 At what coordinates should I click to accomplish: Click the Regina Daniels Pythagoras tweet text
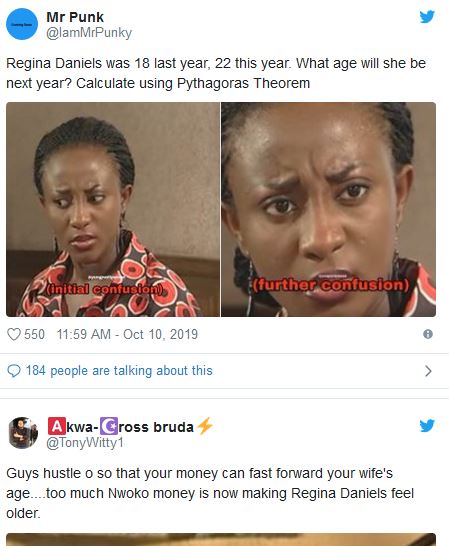[x=216, y=73]
